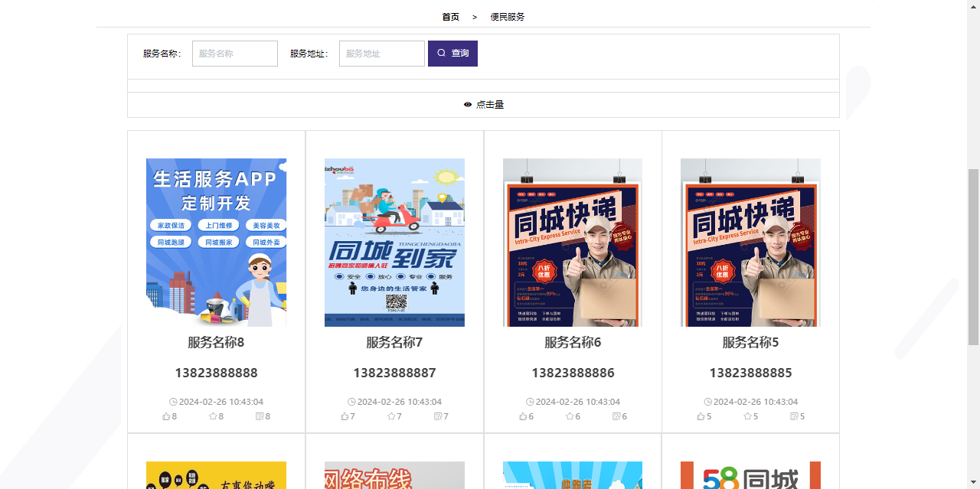Click thumbs-up icon on 服务名称8 card

point(166,416)
